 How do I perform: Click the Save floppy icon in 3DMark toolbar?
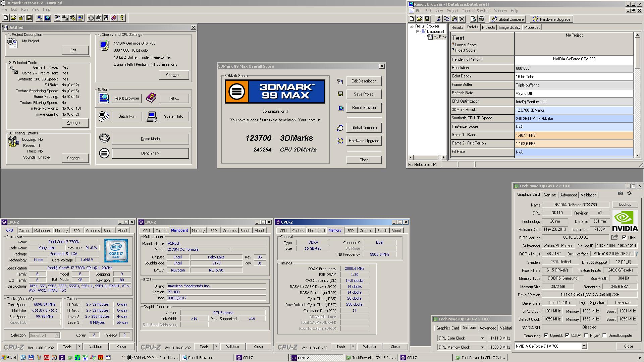pyautogui.click(x=29, y=18)
